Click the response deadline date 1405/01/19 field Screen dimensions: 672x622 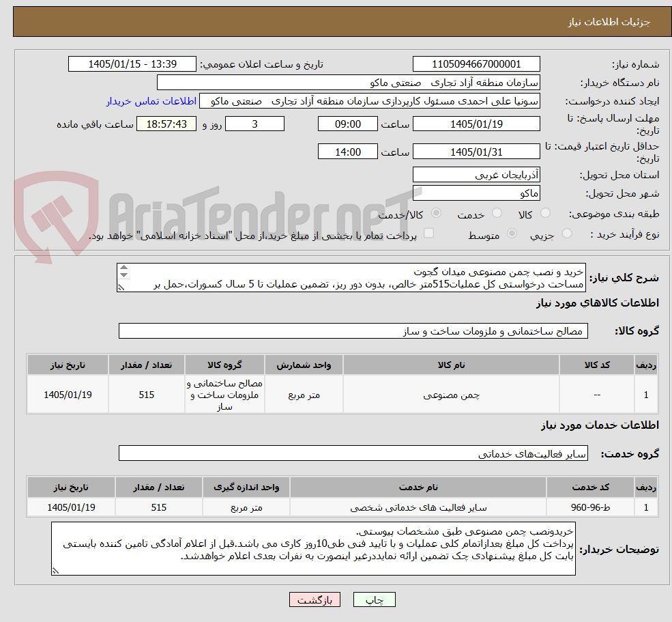(x=476, y=124)
